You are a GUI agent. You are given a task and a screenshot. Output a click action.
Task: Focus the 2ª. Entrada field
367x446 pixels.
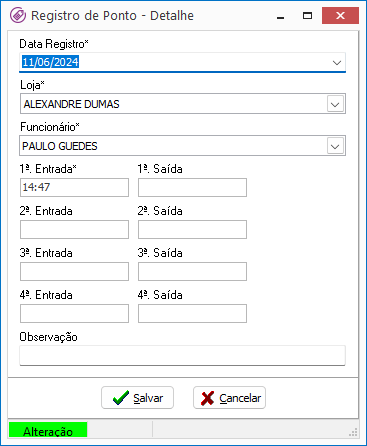pos(74,229)
